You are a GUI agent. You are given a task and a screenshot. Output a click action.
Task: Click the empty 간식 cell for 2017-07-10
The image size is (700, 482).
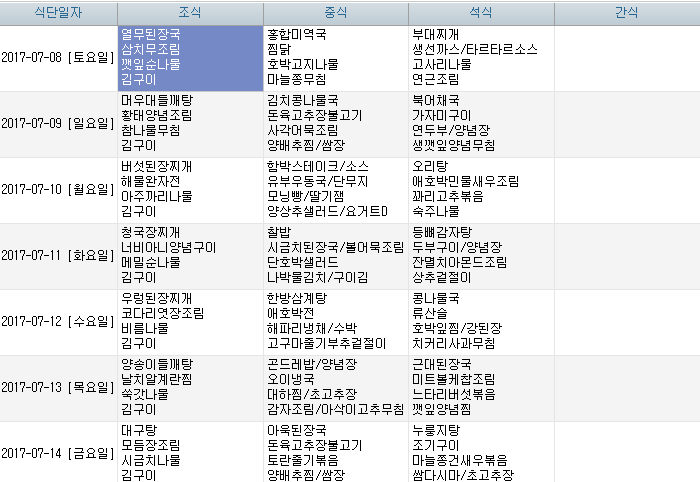point(626,190)
